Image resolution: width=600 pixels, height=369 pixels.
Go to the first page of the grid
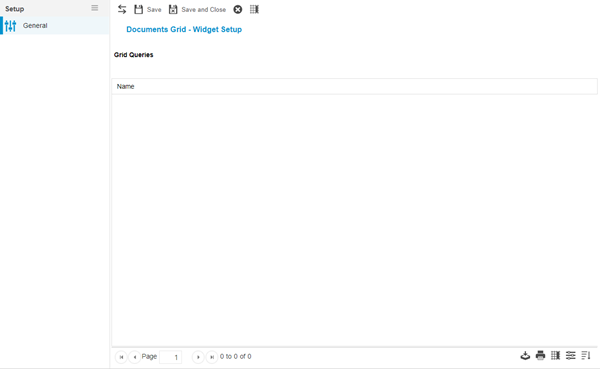pos(121,357)
